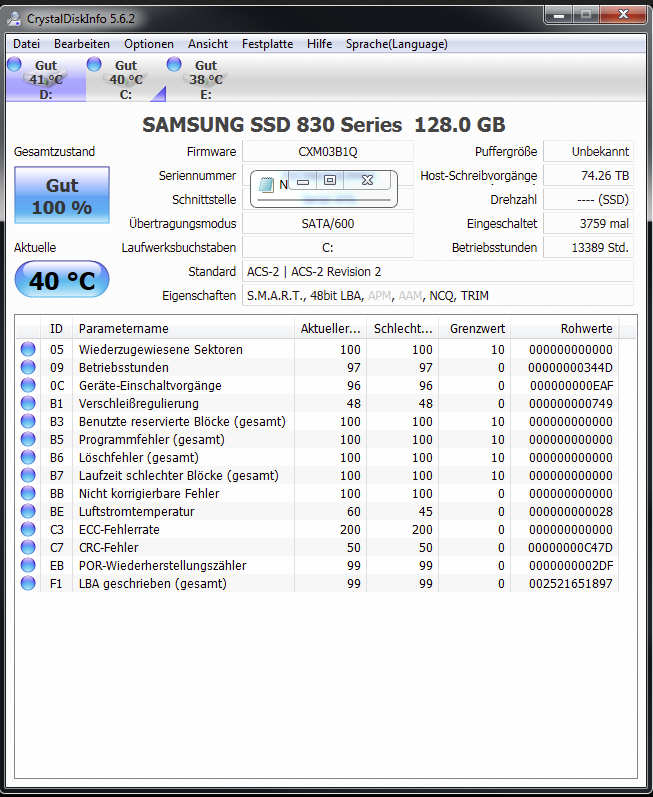653x797 pixels.
Task: Click status orb for 09 Betriebsstunden row
Action: click(x=28, y=367)
